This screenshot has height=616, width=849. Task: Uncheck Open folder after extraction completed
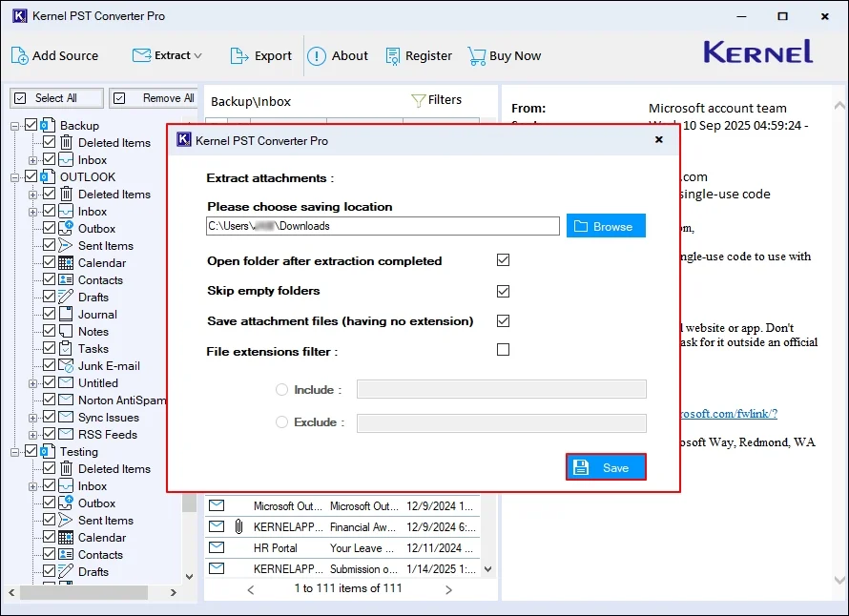click(x=503, y=260)
